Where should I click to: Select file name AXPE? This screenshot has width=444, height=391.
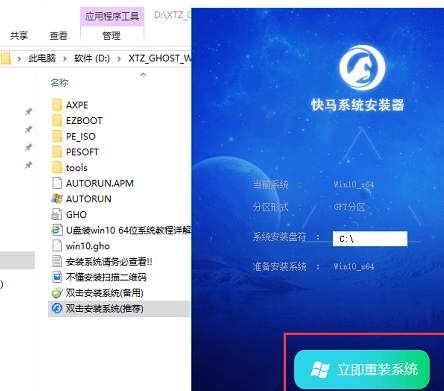(x=77, y=105)
